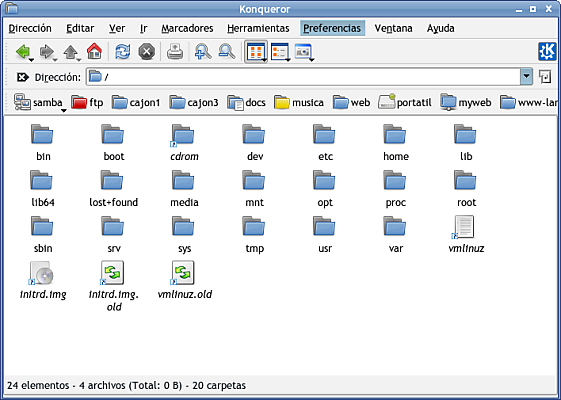Click the KDE gear logo icon
Viewport: 561px width, 400px height.
pyautogui.click(x=547, y=52)
